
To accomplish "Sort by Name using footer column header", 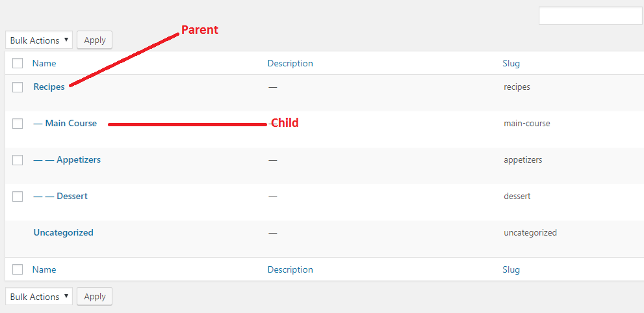I will (44, 269).
